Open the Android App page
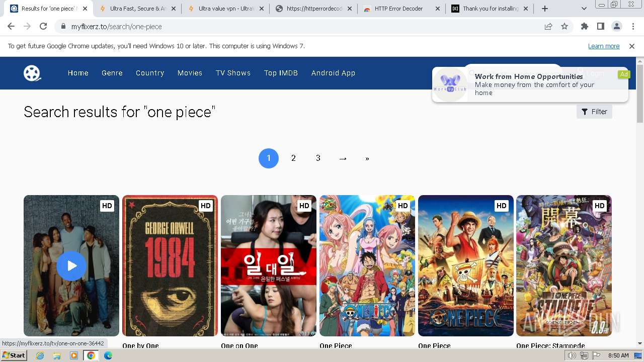This screenshot has width=644, height=362. pos(333,73)
